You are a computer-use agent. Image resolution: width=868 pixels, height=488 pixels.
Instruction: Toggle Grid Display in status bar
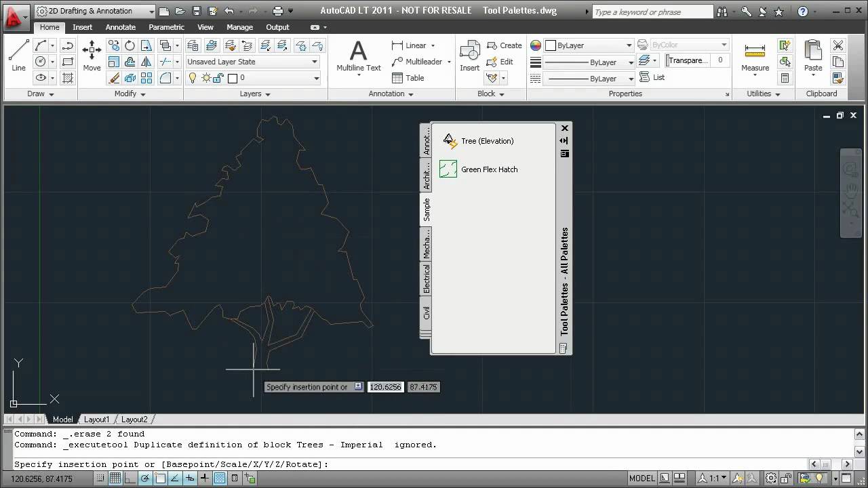point(115,479)
